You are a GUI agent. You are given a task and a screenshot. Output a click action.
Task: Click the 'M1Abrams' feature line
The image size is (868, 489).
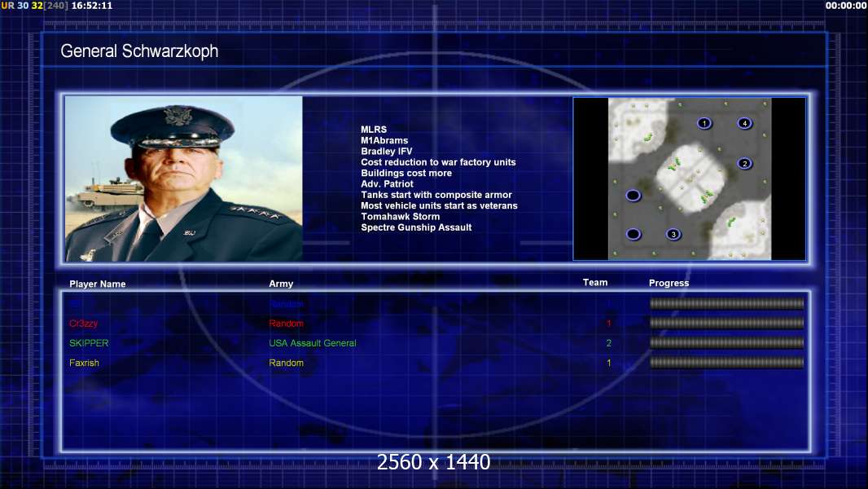[x=384, y=141]
